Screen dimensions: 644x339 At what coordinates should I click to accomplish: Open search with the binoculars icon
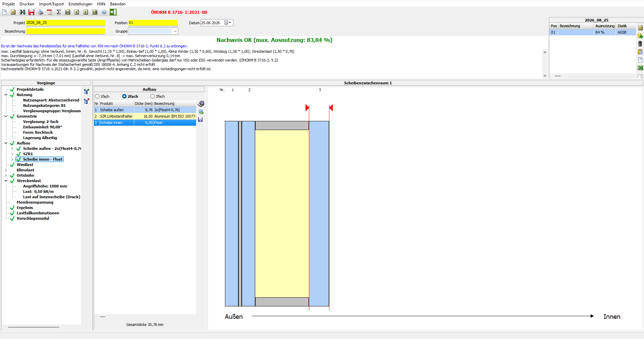tap(22, 12)
